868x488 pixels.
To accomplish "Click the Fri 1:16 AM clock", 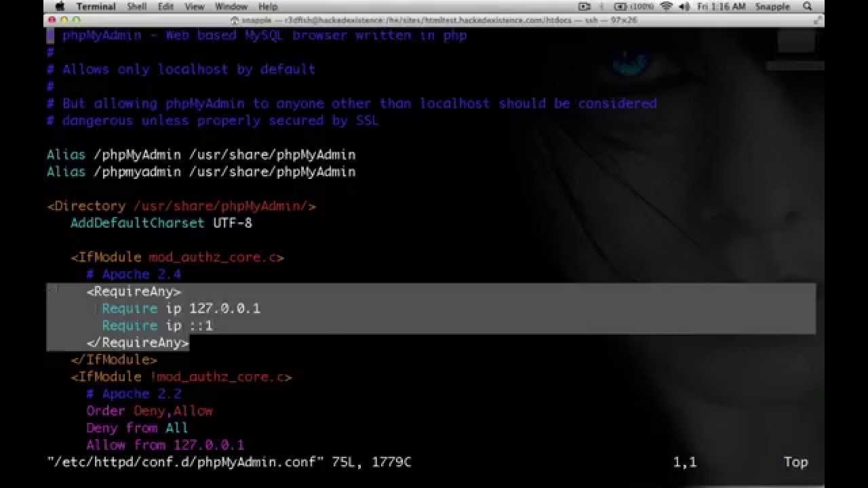I will click(x=723, y=6).
